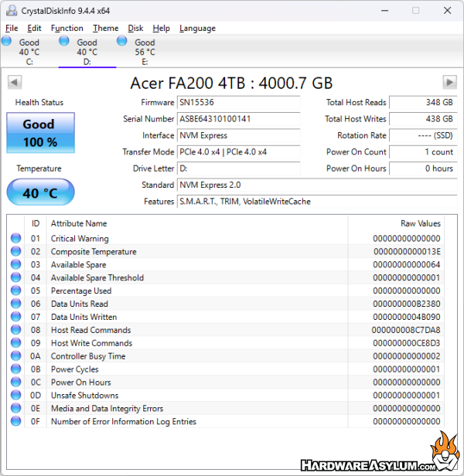This screenshot has width=464, height=476.
Task: Select the Unsafe Shutdowns attribute name
Action: (84, 396)
